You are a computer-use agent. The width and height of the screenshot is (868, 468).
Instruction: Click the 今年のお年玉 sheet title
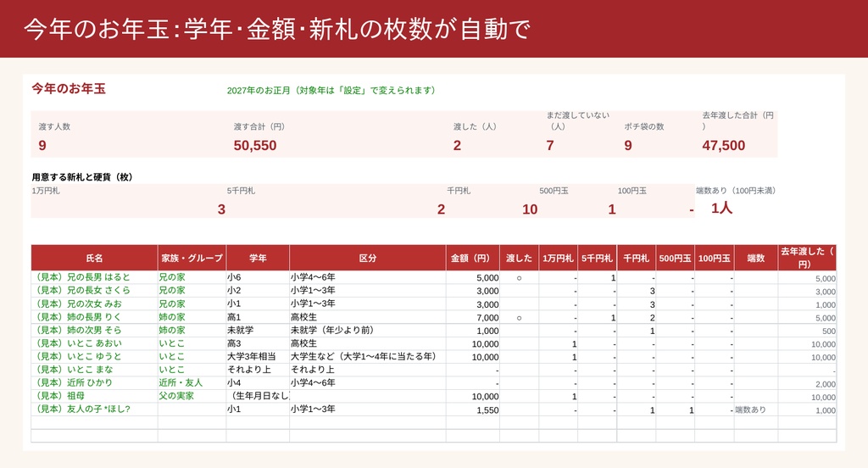click(69, 89)
